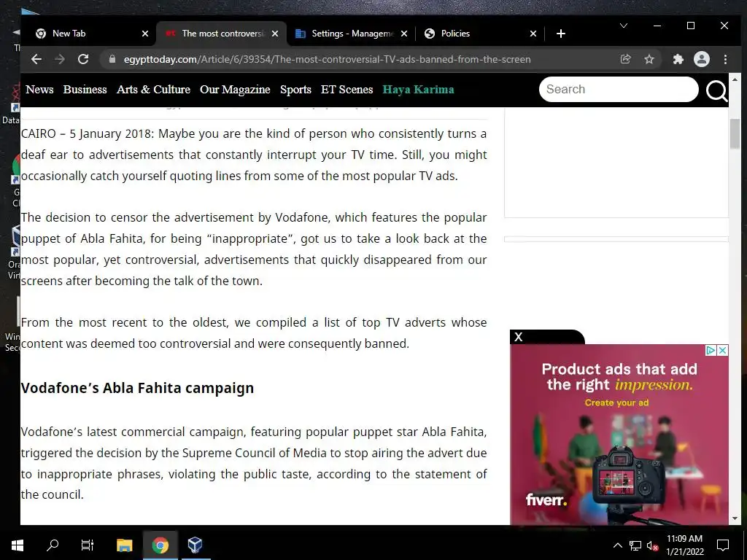Open the AdChoices info icon
This screenshot has width=747, height=560.
tap(711, 351)
